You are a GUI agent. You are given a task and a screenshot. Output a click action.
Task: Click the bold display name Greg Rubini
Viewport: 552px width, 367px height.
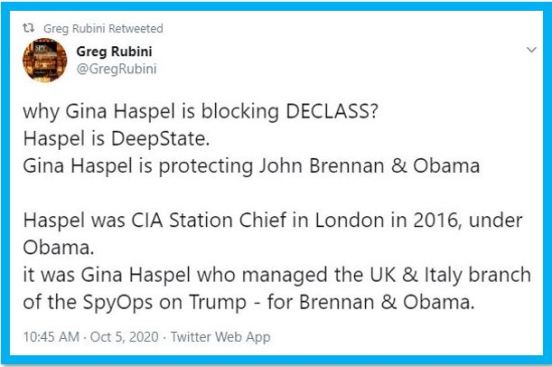click(x=114, y=51)
